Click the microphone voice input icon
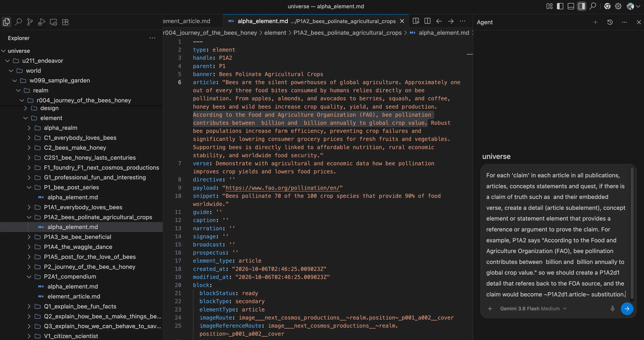Screen dimensions: 644x340 point(613,309)
